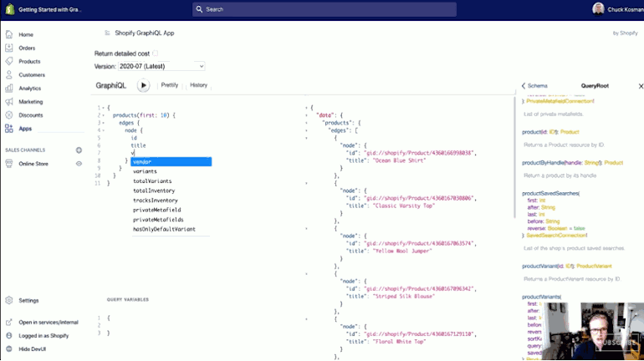Click the Prettify button
Image resolution: width=644 pixels, height=361 pixels.
coord(169,85)
